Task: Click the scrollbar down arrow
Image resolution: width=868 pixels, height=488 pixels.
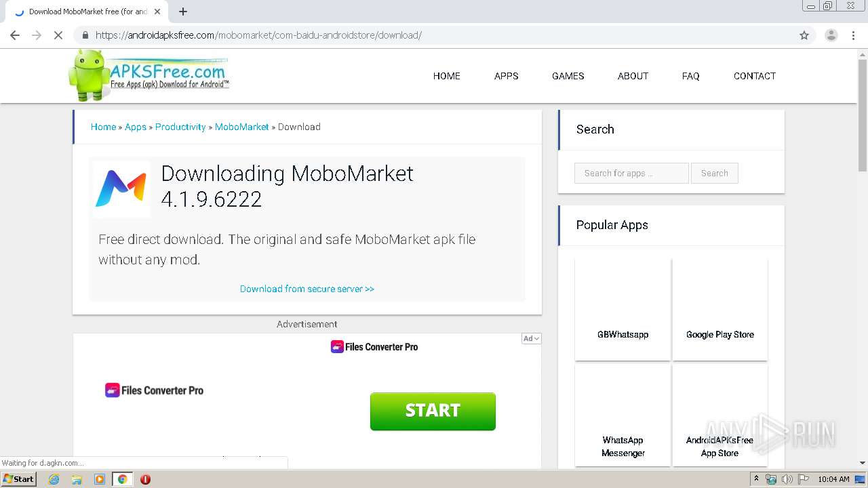Action: click(863, 463)
